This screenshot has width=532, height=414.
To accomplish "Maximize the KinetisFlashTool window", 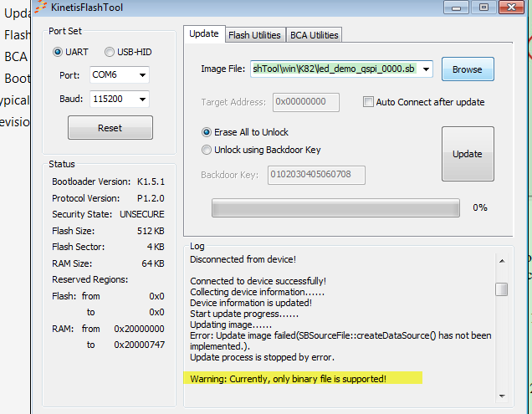I will coord(483,8).
